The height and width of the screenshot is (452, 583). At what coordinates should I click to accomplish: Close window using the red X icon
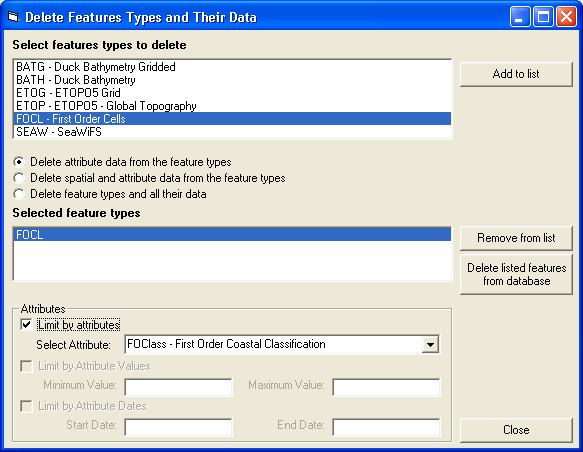pyautogui.click(x=566, y=17)
